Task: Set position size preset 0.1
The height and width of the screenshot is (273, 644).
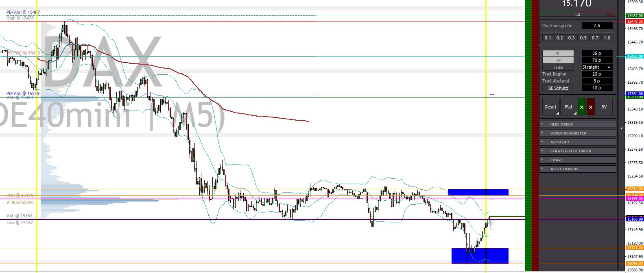Action: [x=548, y=38]
